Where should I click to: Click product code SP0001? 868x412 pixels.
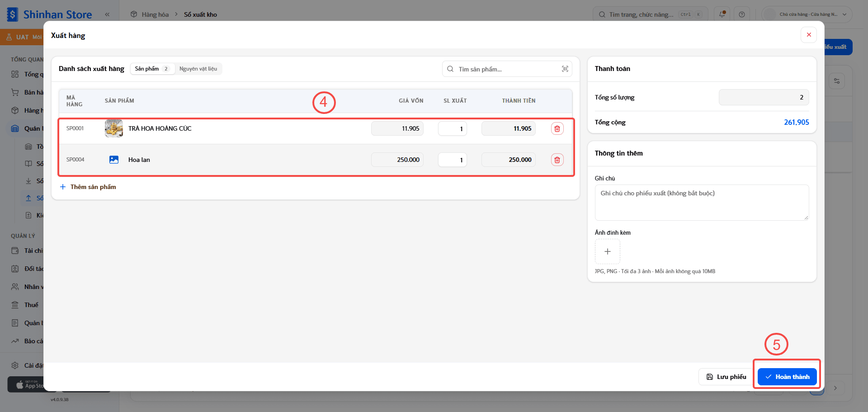point(75,128)
